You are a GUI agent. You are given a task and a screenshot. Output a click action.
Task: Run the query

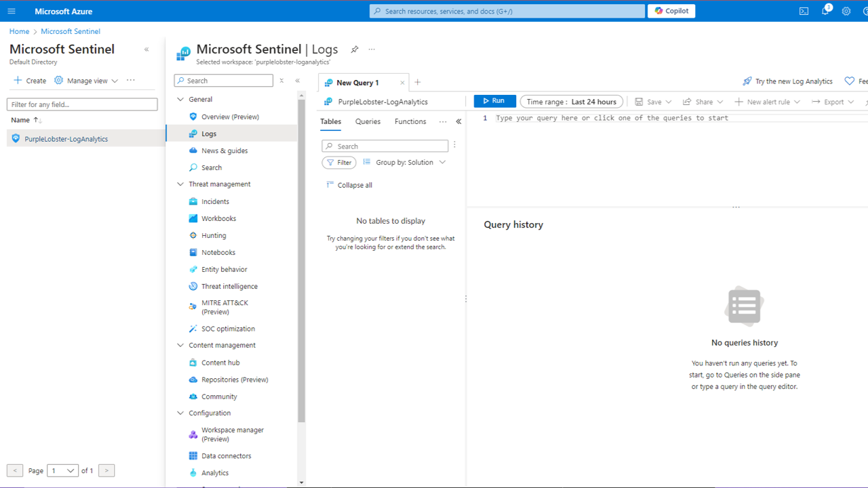click(494, 101)
